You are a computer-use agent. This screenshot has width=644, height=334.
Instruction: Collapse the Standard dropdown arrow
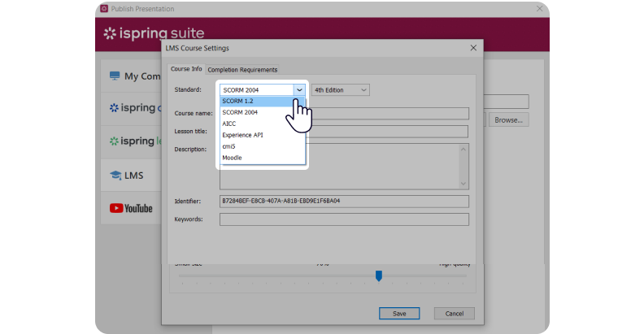(x=299, y=90)
